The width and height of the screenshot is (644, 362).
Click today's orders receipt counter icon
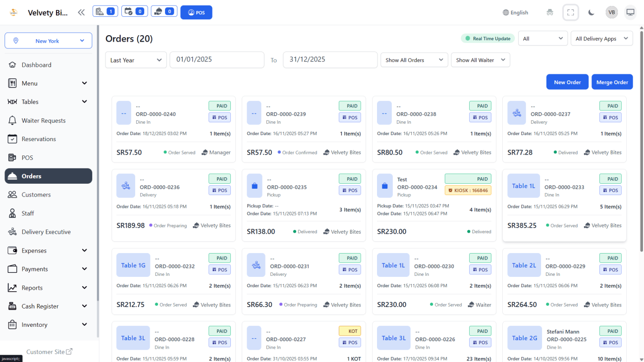(105, 11)
